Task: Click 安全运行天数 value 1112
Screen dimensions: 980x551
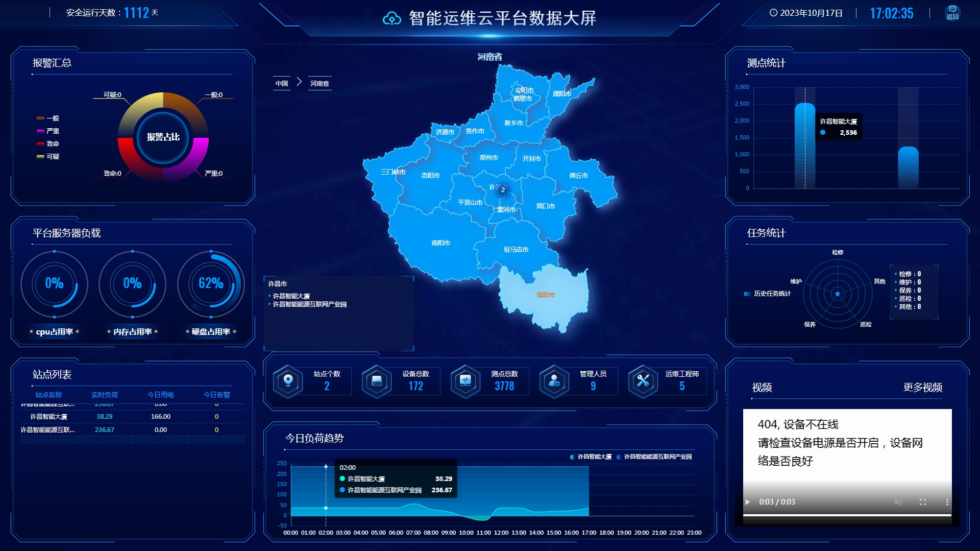Action: point(136,13)
